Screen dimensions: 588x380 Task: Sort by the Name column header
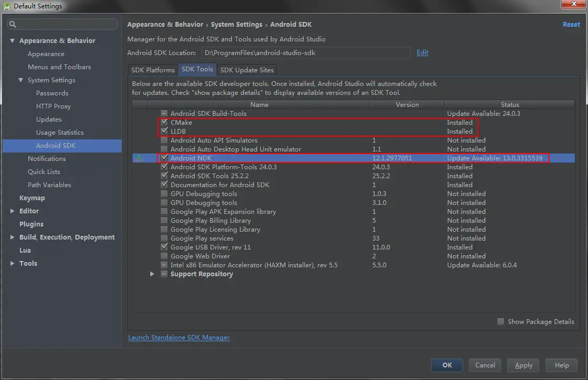click(x=259, y=104)
